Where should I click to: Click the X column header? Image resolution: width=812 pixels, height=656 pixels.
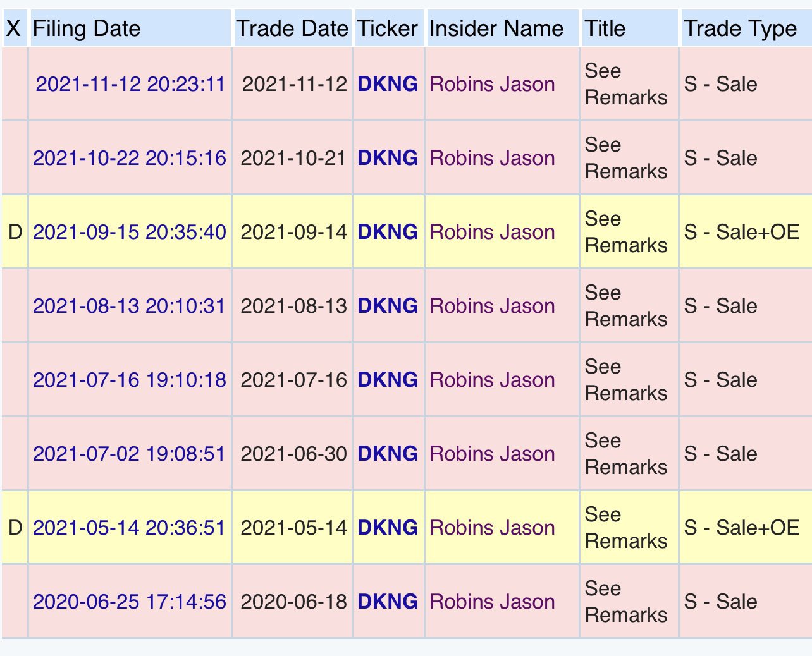(13, 28)
